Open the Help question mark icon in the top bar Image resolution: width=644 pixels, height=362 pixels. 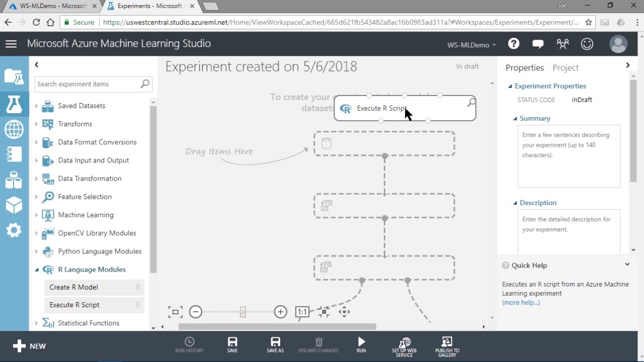513,44
